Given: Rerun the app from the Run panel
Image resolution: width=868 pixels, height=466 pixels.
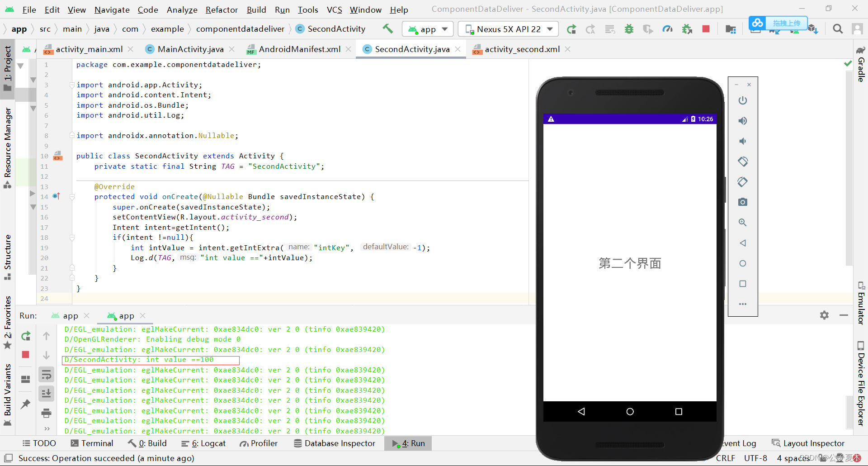Looking at the screenshot, I should tap(25, 336).
